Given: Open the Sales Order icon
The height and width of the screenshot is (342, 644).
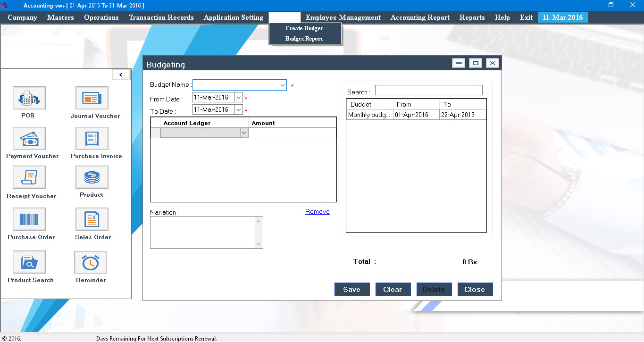Looking at the screenshot, I should pyautogui.click(x=92, y=219).
